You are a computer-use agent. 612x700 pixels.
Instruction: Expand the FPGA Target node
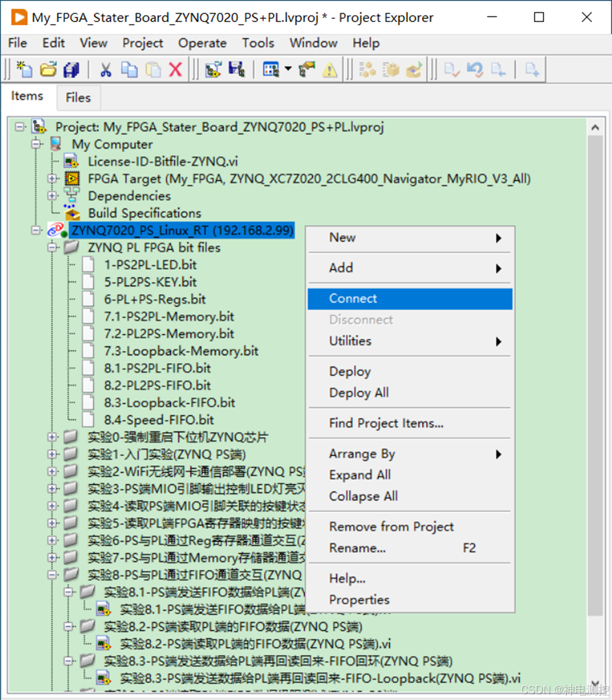click(x=53, y=178)
